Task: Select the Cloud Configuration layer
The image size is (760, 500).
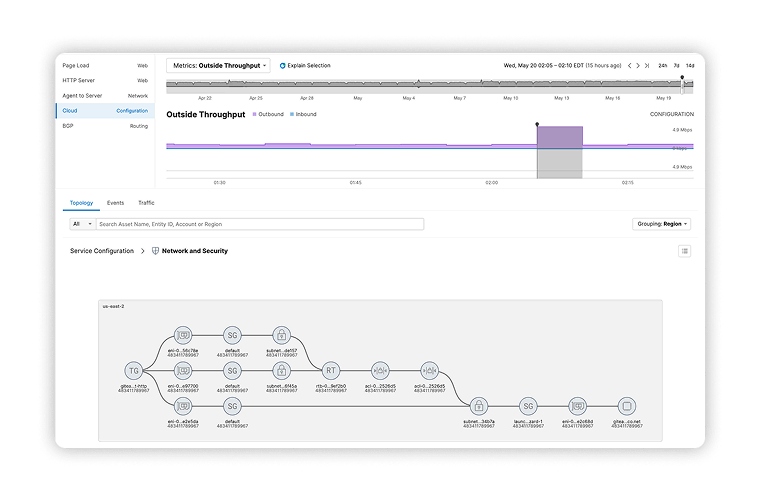Action: 105,111
